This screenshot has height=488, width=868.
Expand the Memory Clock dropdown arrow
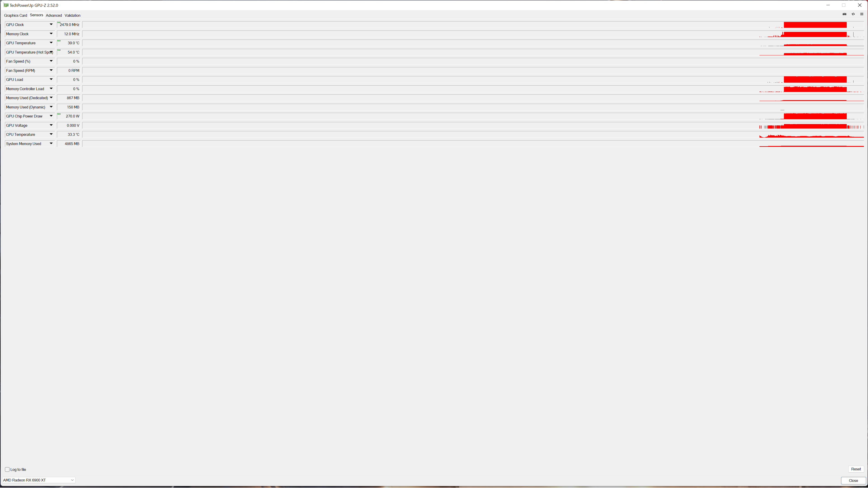click(51, 34)
